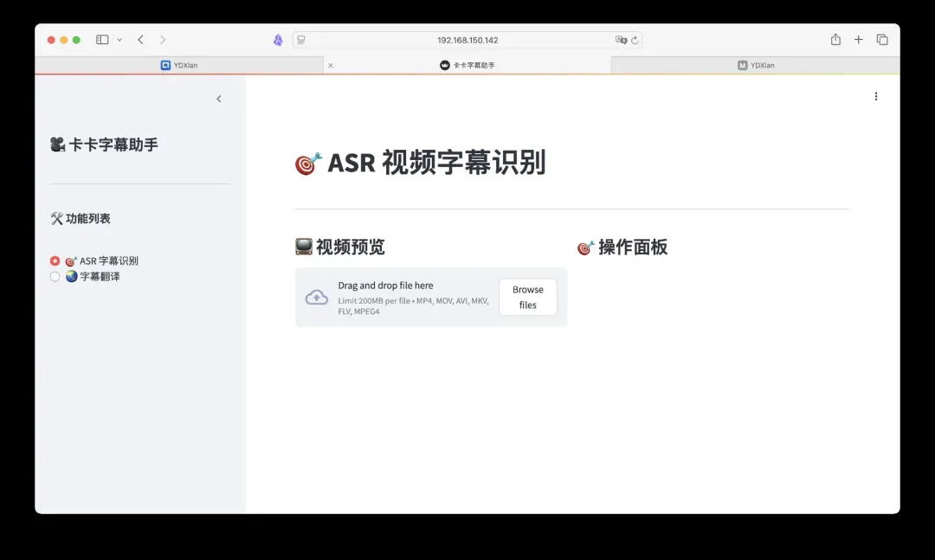Image resolution: width=935 pixels, height=560 pixels.
Task: Go forward to the next page
Action: click(163, 40)
